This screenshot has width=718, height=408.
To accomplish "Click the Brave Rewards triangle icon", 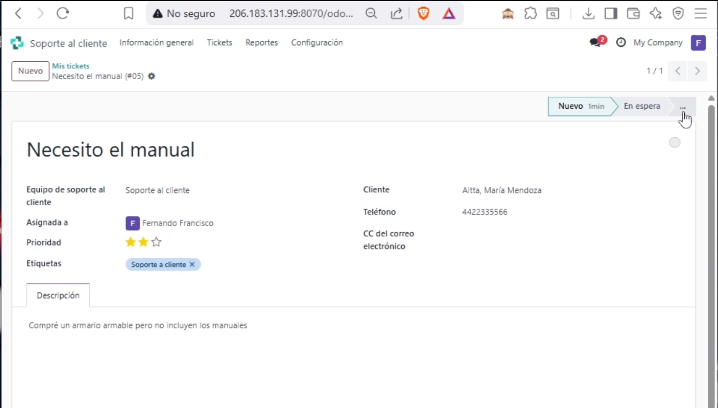I will pos(449,14).
